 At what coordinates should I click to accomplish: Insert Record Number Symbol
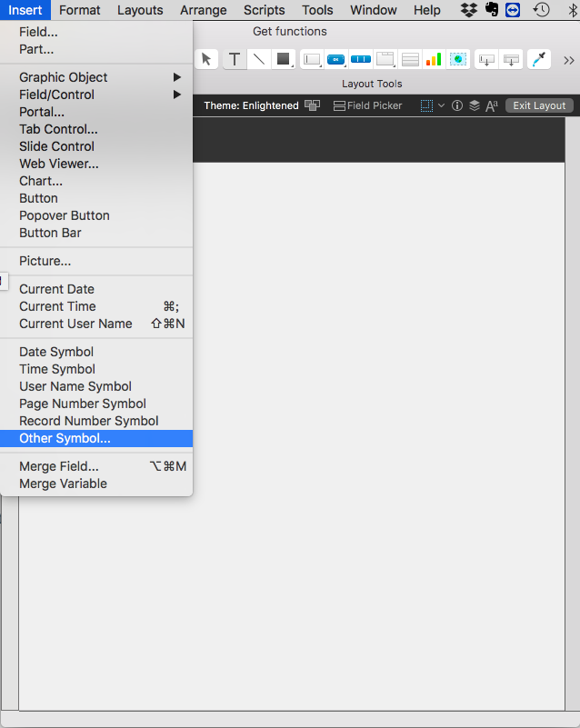(x=96, y=421)
